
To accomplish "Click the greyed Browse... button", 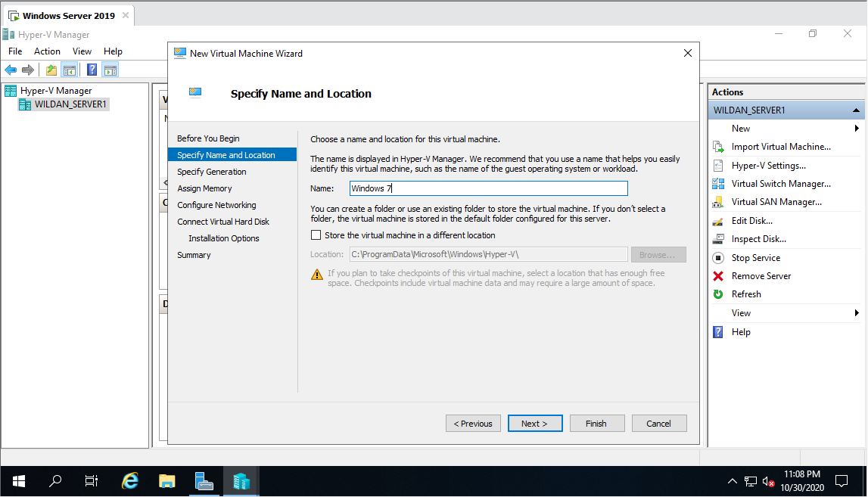I will pyautogui.click(x=658, y=255).
